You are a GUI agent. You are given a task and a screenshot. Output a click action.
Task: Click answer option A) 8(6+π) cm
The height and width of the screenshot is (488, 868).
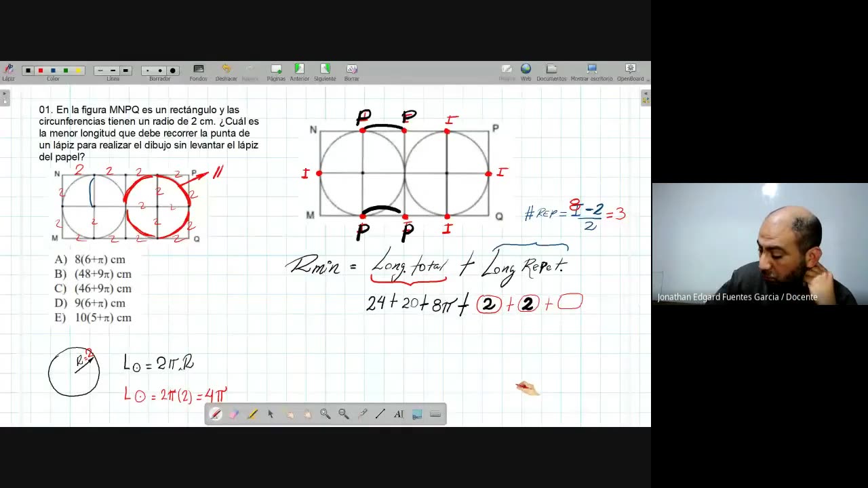pos(90,260)
